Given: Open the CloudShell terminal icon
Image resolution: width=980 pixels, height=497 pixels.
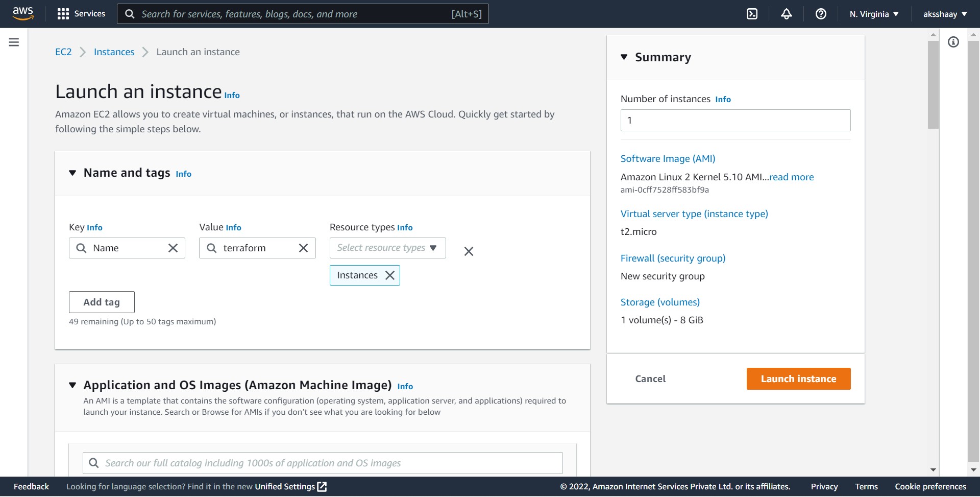Looking at the screenshot, I should pyautogui.click(x=752, y=14).
